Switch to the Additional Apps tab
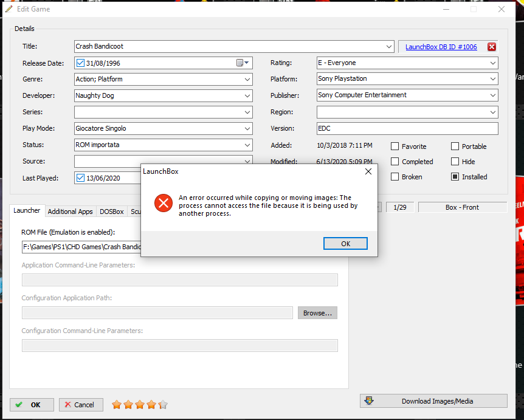Screen dimensions: 524x420 [x=70, y=212]
